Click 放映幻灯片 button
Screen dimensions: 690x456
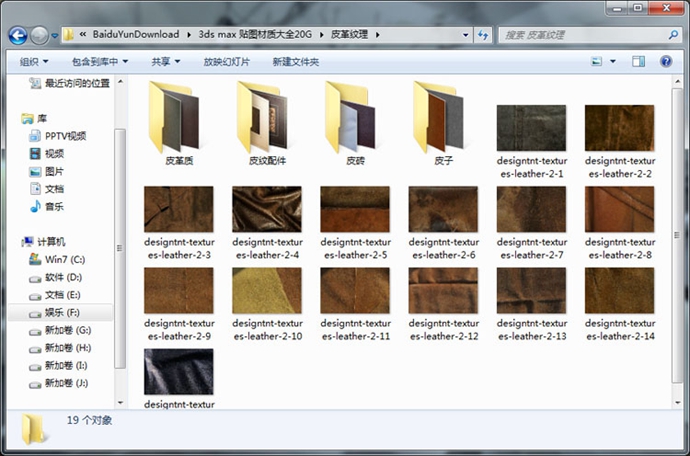226,62
